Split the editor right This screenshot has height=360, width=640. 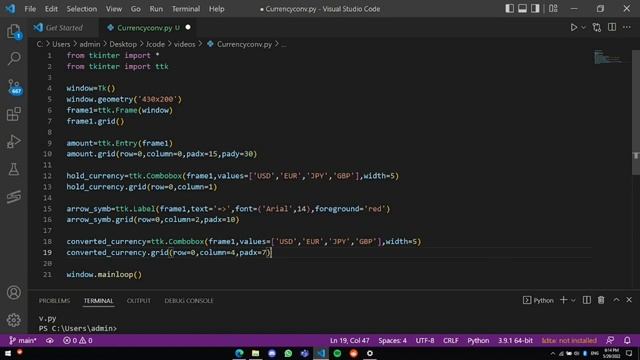612,27
